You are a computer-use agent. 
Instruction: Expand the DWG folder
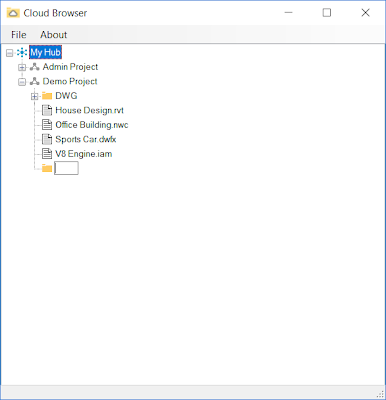[34, 96]
